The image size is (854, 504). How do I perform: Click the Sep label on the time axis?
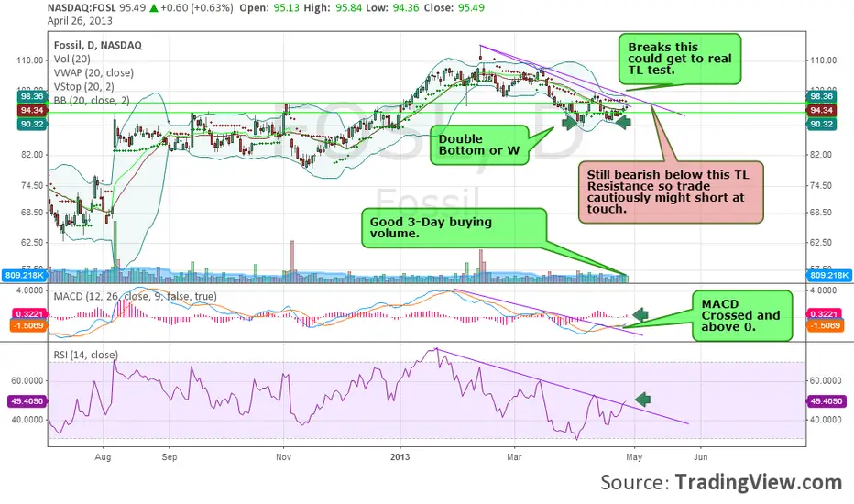170,456
